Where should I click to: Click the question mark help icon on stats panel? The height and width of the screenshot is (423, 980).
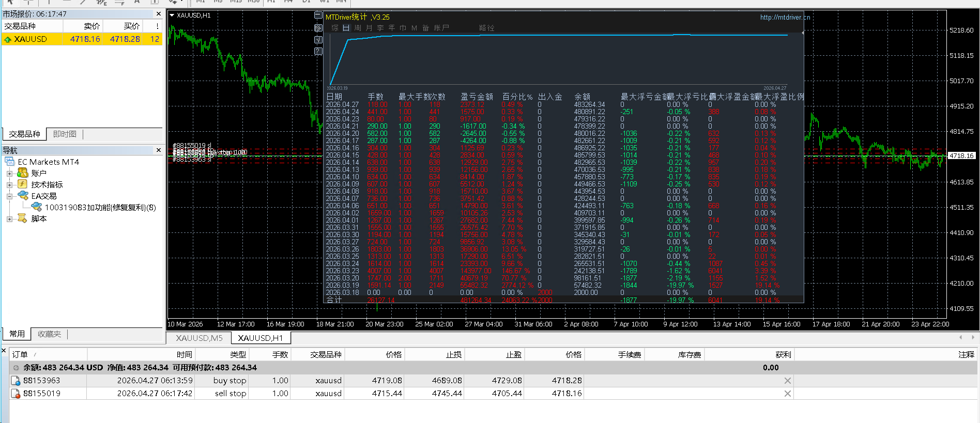click(318, 51)
